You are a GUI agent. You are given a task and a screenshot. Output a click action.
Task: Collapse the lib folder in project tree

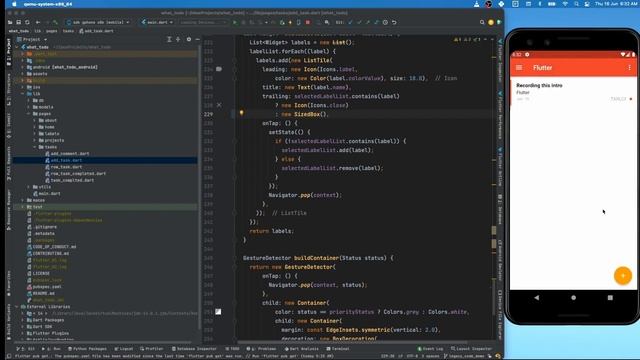click(x=23, y=94)
